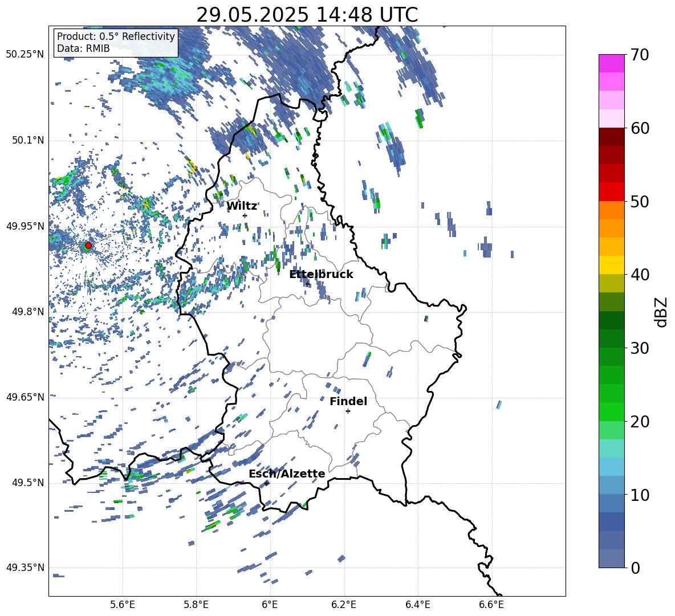This screenshot has width=675, height=616.
Task: Click the 5.6°E longitude label
Action: click(123, 605)
